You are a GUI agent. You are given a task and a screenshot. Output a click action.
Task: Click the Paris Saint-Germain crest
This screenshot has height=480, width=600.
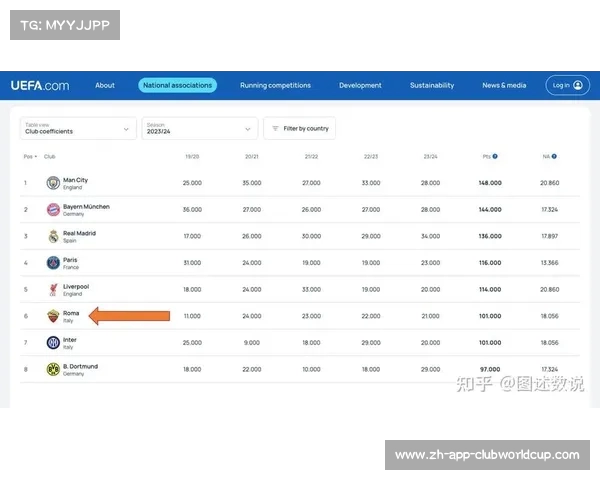point(53,263)
